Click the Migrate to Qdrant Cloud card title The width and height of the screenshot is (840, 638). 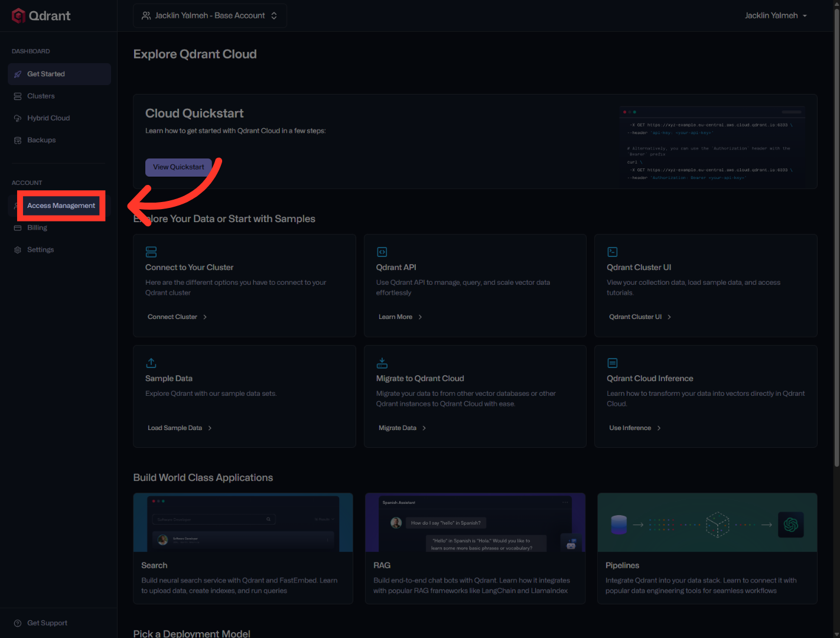click(x=420, y=379)
